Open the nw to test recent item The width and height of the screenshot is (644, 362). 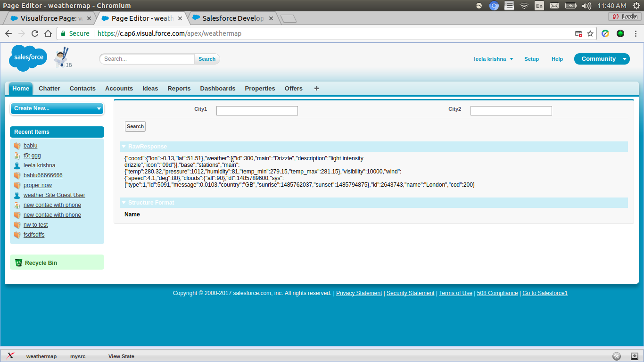click(36, 225)
